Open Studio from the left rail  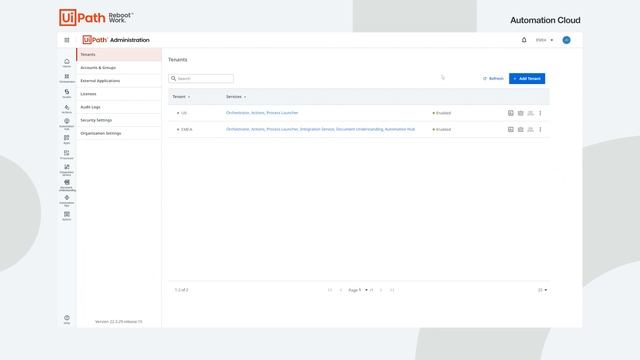pos(67,94)
